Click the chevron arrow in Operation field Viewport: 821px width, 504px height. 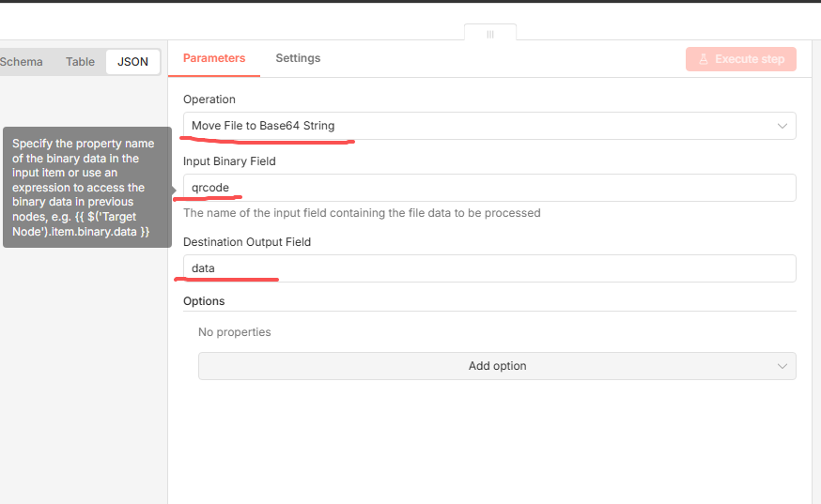coord(782,126)
